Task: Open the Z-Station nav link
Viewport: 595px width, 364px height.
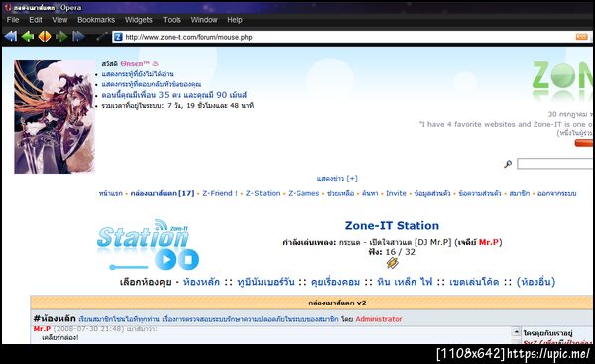Action: click(263, 193)
